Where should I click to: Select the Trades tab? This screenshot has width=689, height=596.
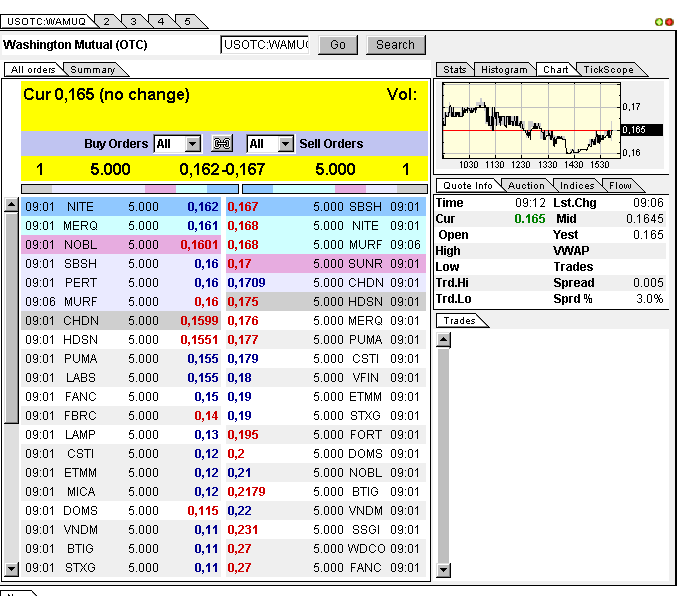[459, 320]
